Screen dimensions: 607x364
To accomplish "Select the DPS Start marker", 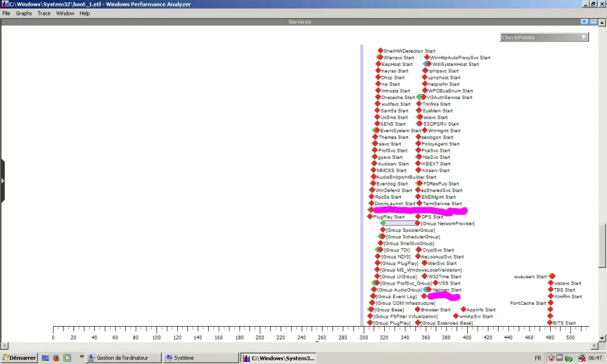I will (418, 217).
